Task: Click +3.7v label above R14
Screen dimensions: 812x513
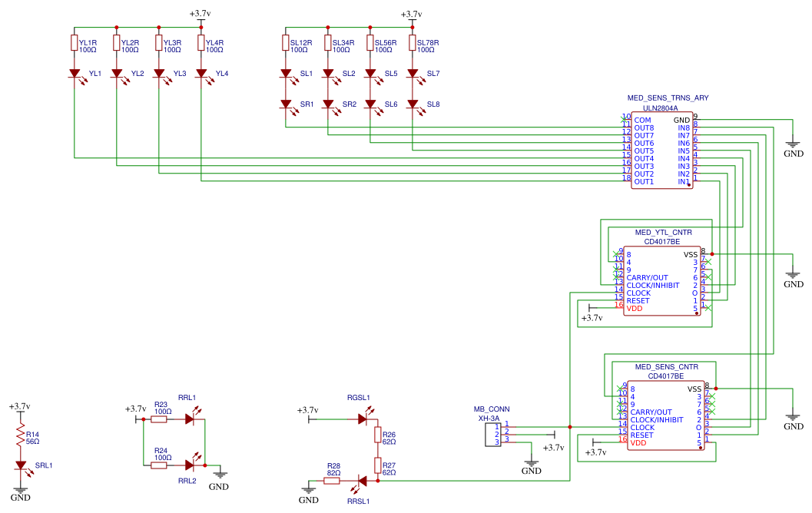Action: tap(20, 406)
